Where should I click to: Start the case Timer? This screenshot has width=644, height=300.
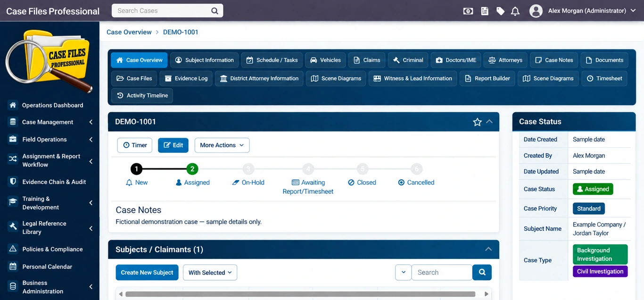[135, 145]
